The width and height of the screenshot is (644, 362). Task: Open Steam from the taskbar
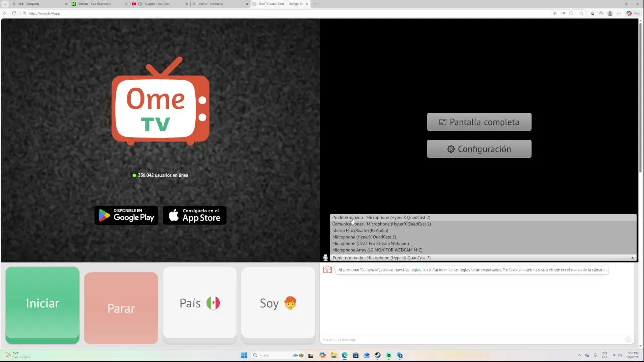(x=378, y=355)
